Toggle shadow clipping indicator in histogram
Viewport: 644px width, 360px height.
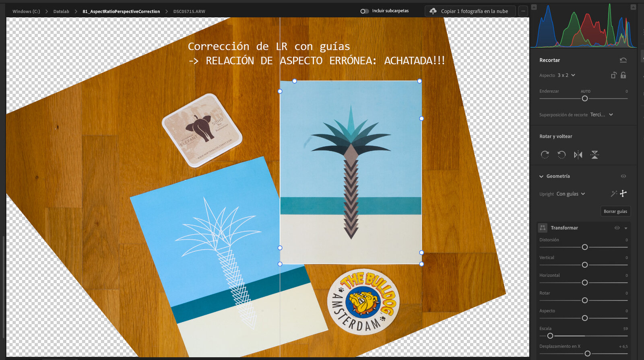pos(534,7)
